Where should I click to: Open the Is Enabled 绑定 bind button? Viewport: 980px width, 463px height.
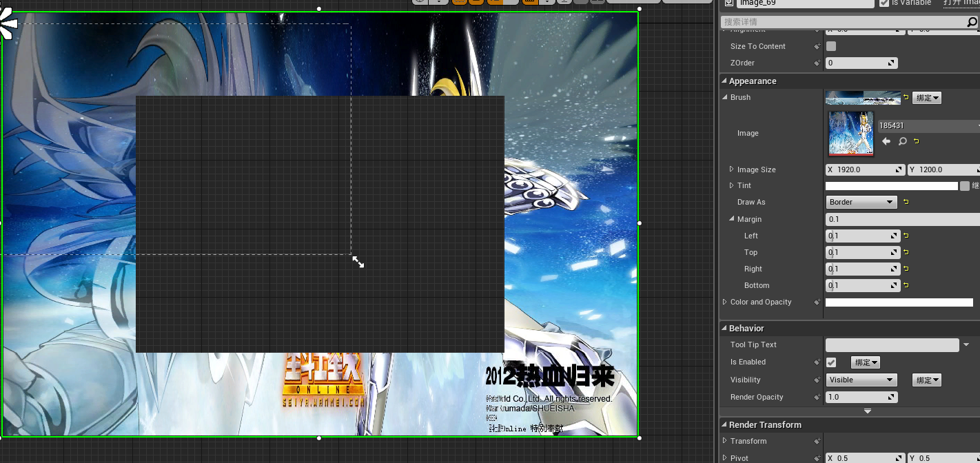(866, 362)
